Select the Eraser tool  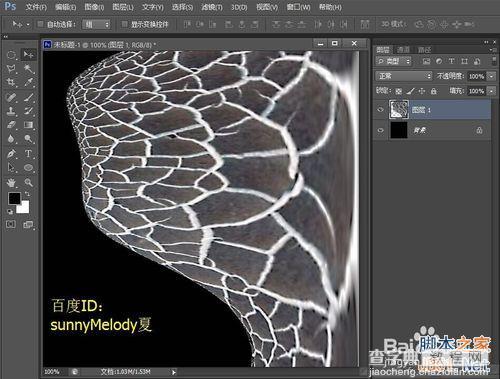tap(11, 125)
